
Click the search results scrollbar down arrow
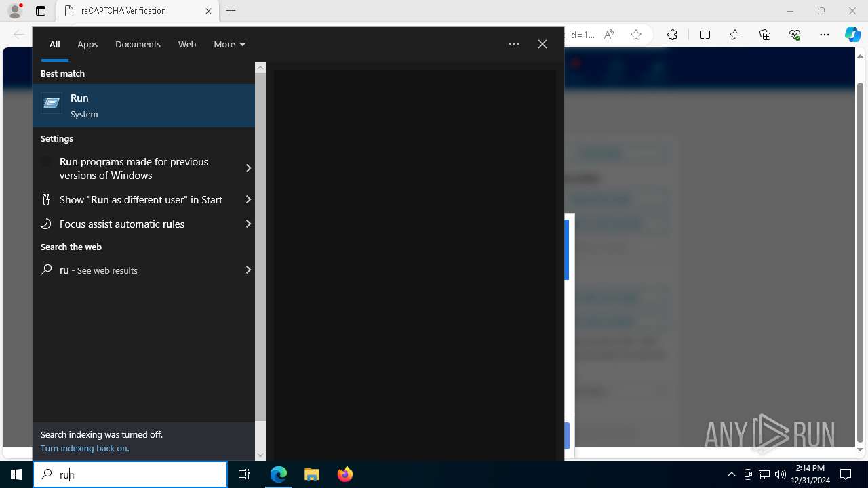click(x=260, y=455)
